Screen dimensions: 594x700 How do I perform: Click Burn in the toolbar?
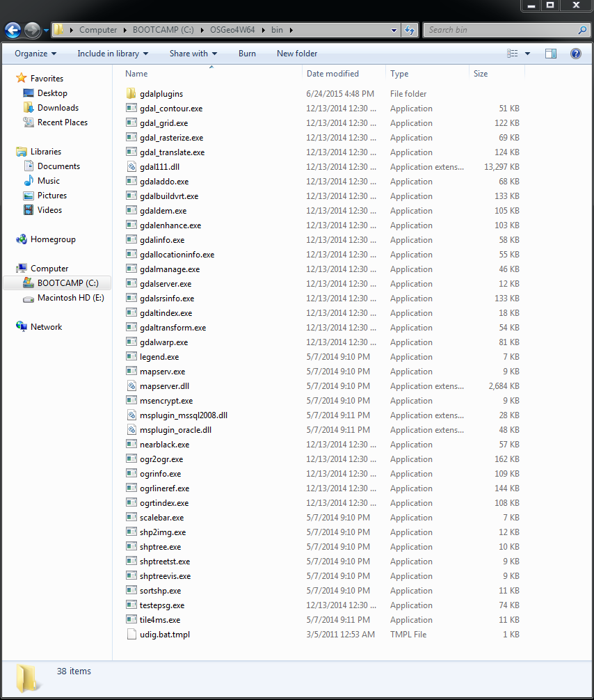click(x=247, y=54)
